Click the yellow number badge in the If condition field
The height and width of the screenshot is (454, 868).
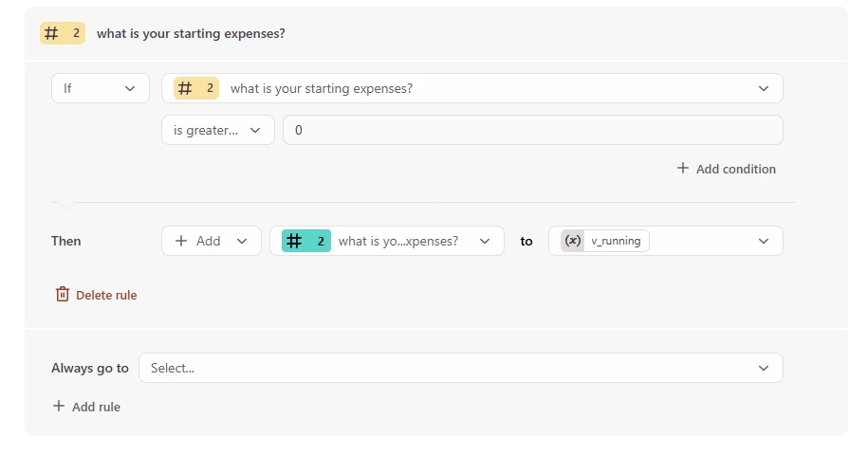(x=196, y=88)
